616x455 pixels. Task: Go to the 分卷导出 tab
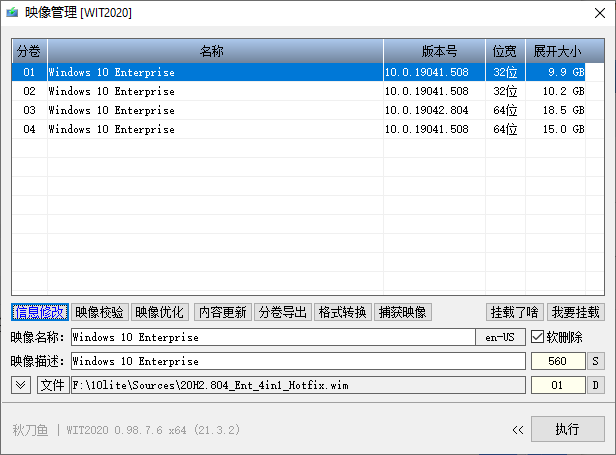pos(283,312)
